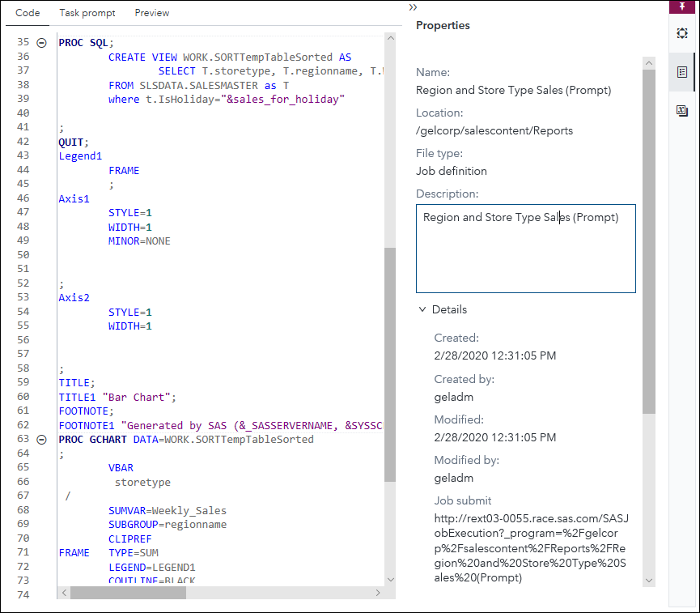Switch to the Code tab

pyautogui.click(x=28, y=13)
